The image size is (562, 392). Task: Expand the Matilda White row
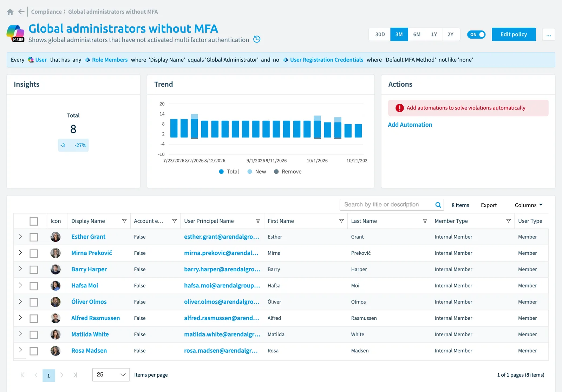[20, 334]
